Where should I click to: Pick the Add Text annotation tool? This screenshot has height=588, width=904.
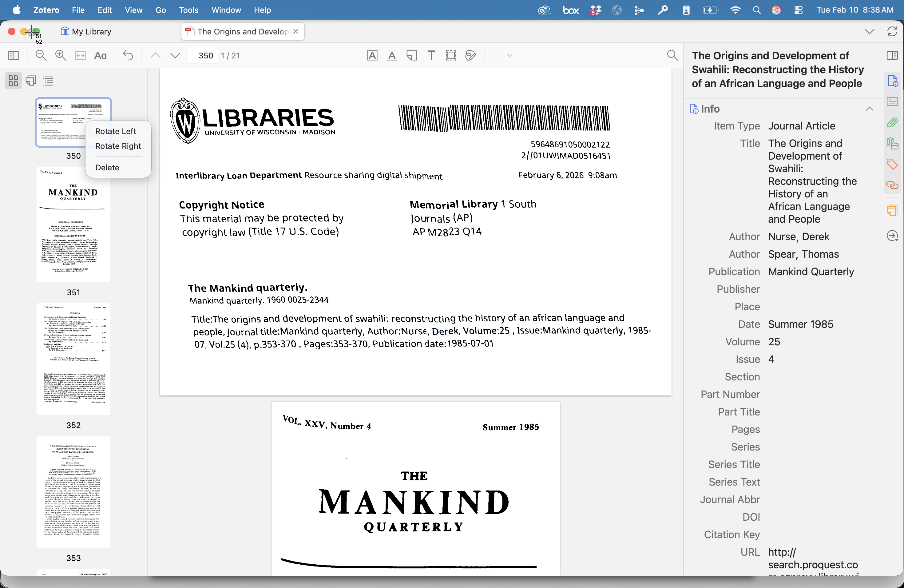(431, 55)
